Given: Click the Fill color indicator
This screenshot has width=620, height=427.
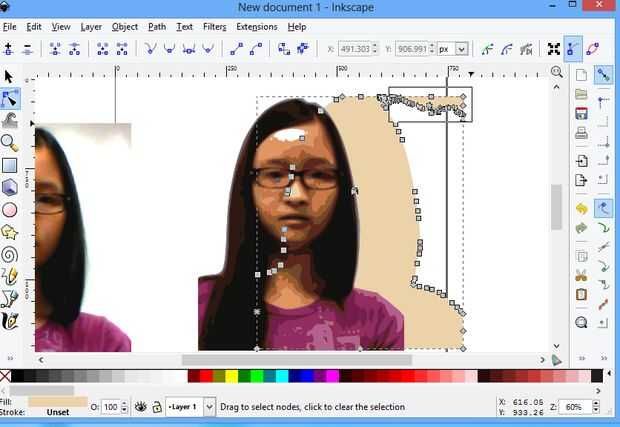Looking at the screenshot, I should [58, 402].
